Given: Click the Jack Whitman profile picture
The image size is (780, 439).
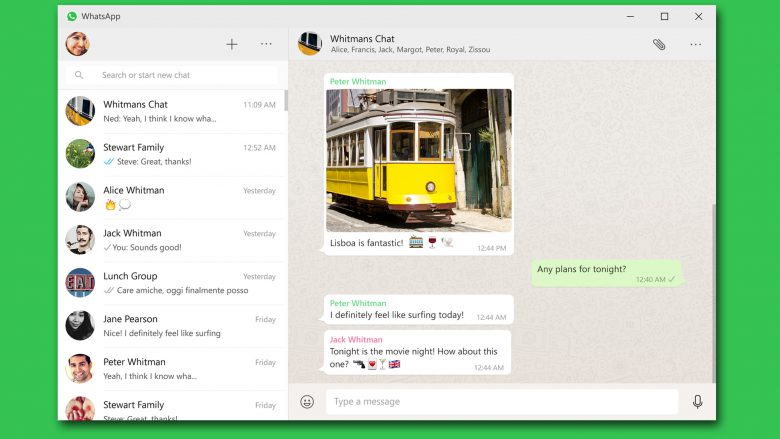Looking at the screenshot, I should pyautogui.click(x=80, y=240).
